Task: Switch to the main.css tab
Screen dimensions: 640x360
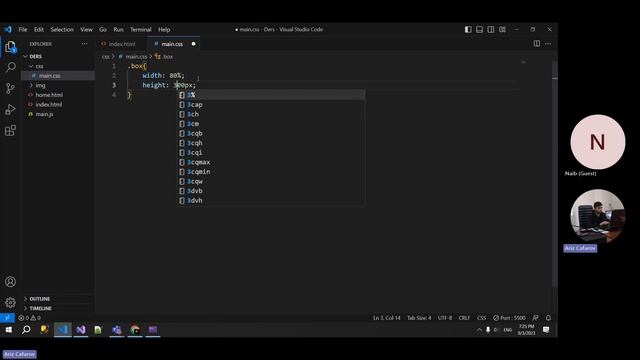Action: click(x=172, y=44)
